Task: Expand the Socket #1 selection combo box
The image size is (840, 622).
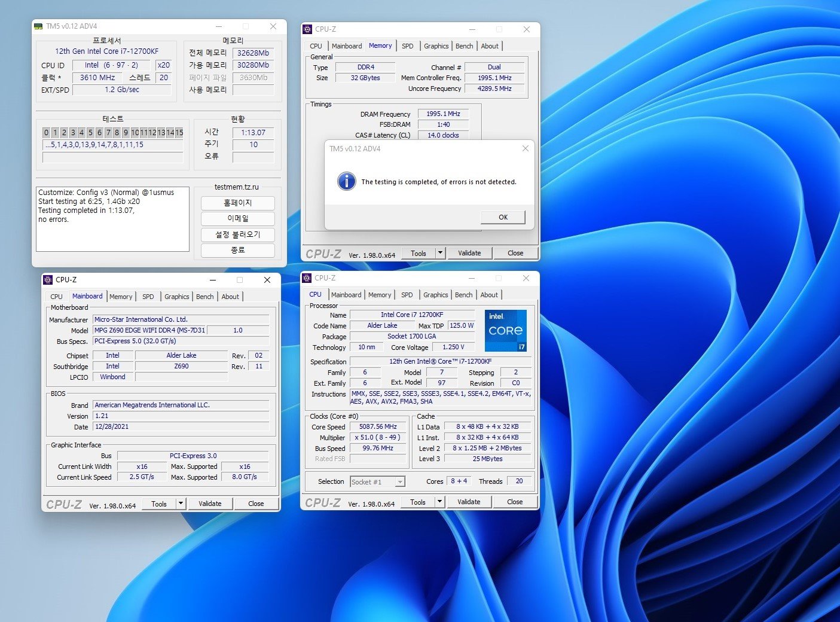Action: (400, 482)
